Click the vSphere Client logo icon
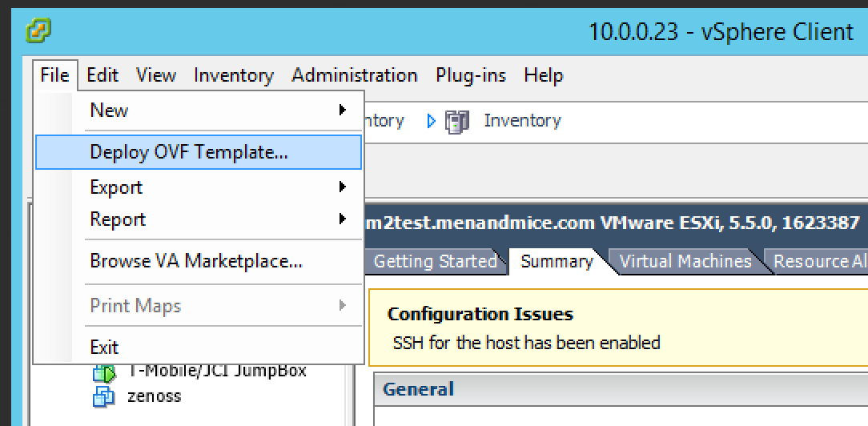 point(38,31)
